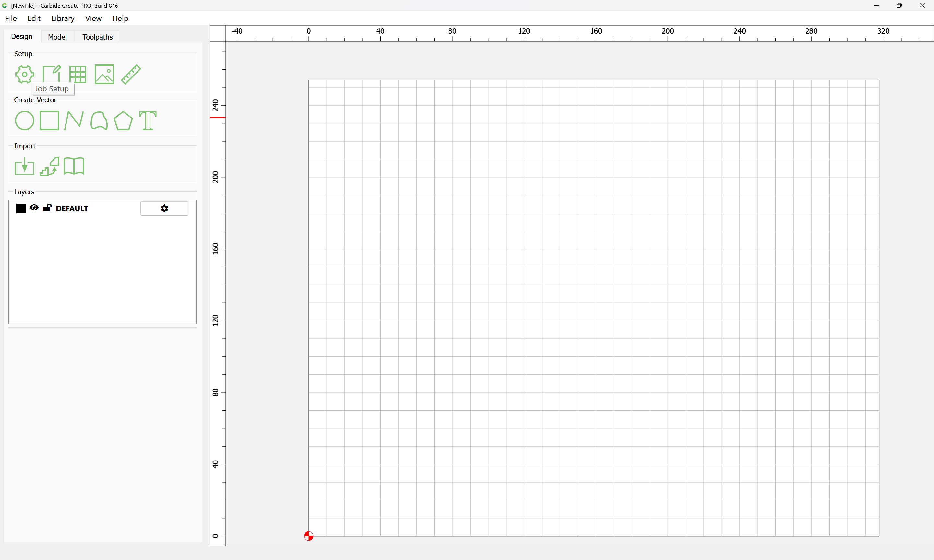
Task: Open the View menu
Action: (93, 18)
